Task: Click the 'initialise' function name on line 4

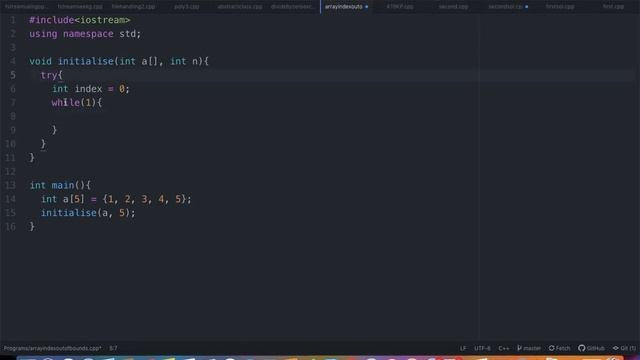Action: click(x=86, y=61)
